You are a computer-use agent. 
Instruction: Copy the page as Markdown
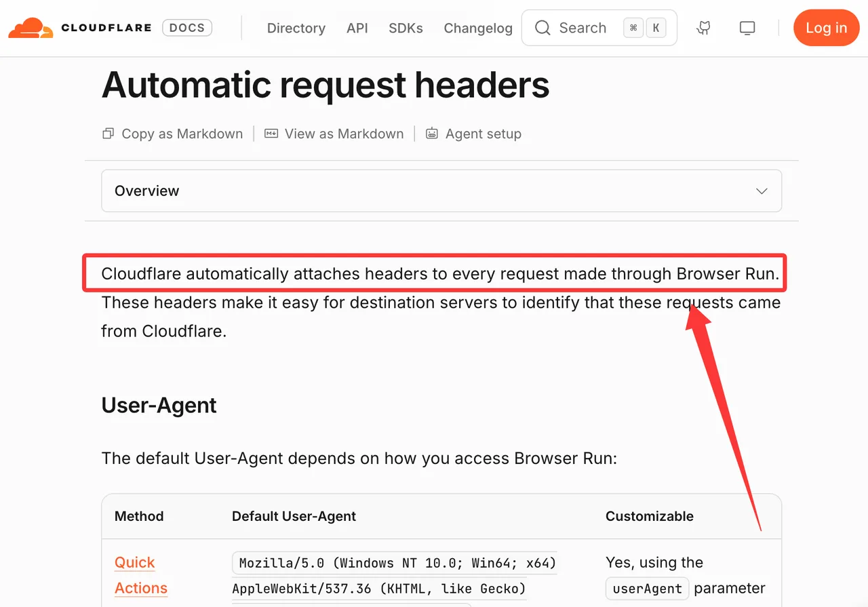coord(172,134)
